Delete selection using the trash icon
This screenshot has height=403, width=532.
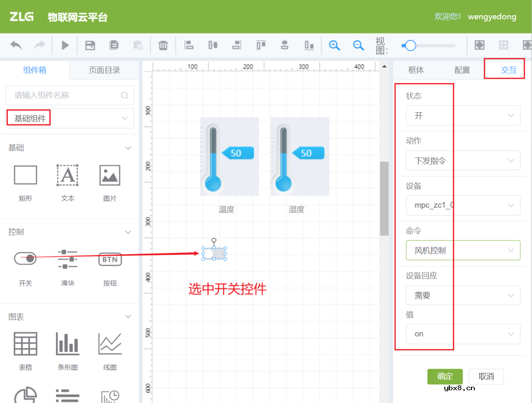click(x=163, y=45)
